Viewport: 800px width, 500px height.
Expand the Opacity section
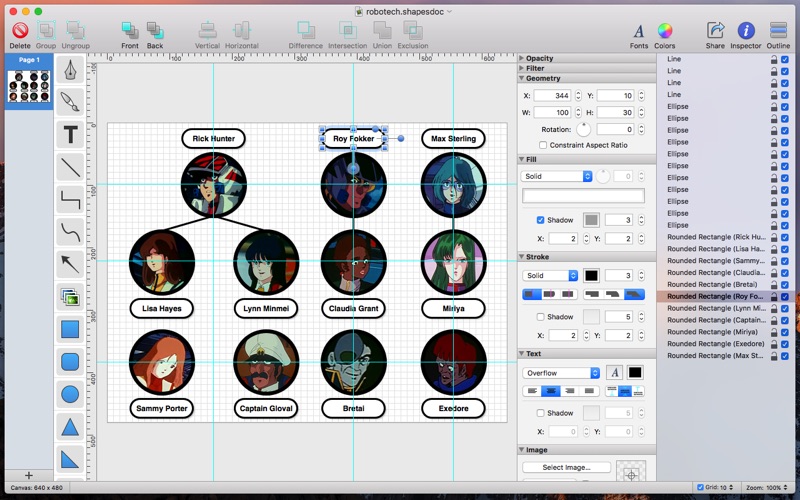[x=521, y=58]
